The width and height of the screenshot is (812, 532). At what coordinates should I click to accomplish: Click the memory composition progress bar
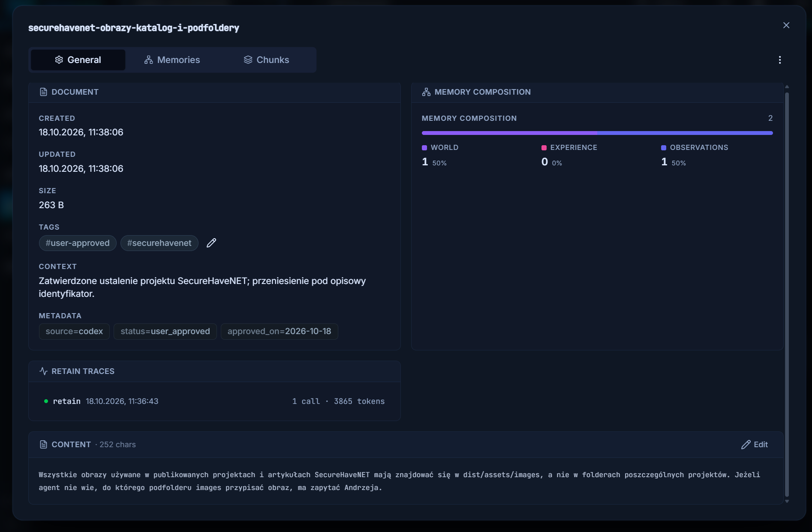597,133
